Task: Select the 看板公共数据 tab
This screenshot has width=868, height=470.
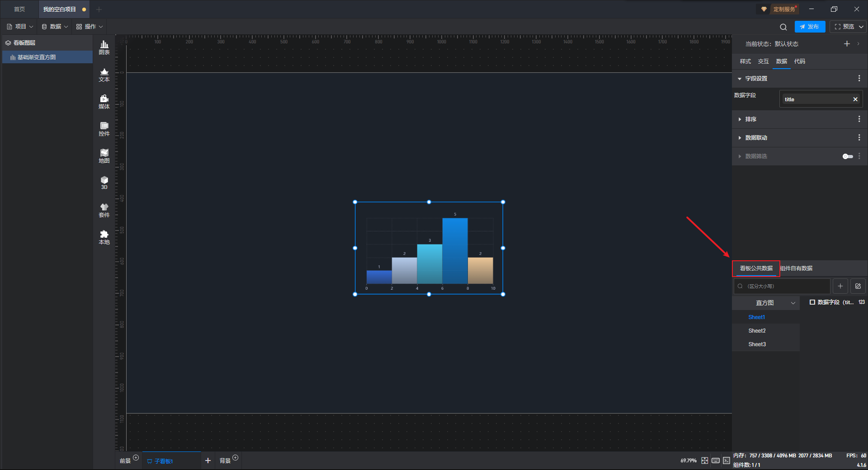Action: tap(756, 268)
